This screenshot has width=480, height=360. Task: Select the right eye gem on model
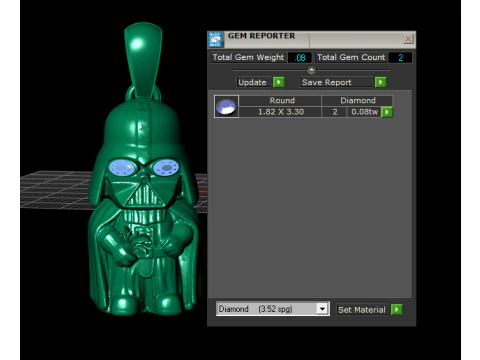coord(166,167)
